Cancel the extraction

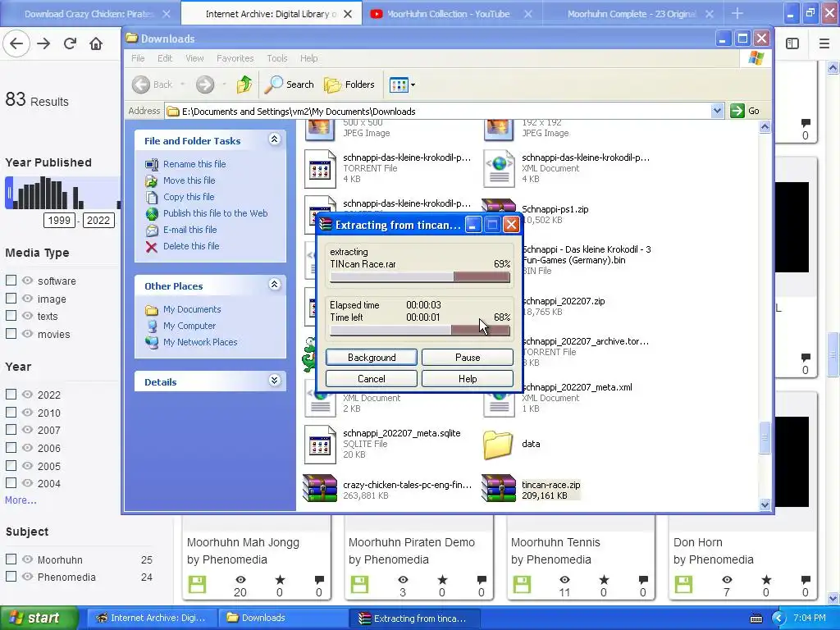(x=372, y=379)
